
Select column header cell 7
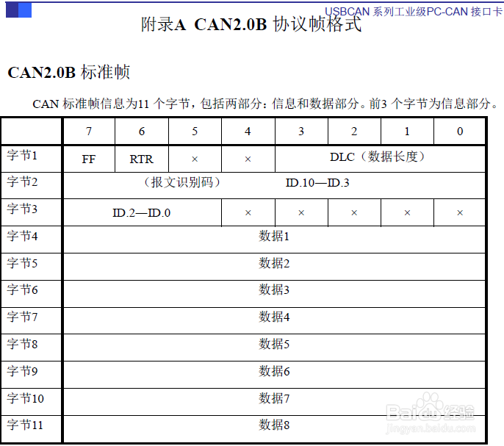click(89, 132)
